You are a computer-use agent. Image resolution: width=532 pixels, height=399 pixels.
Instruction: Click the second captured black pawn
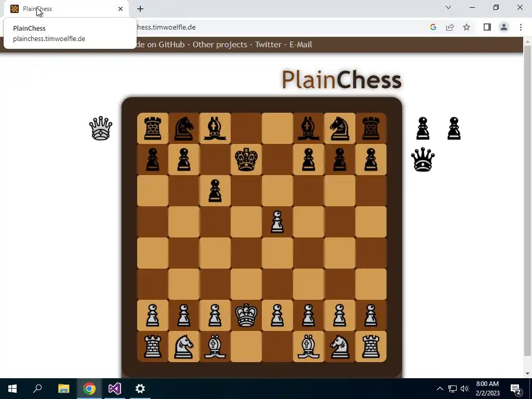click(x=454, y=128)
